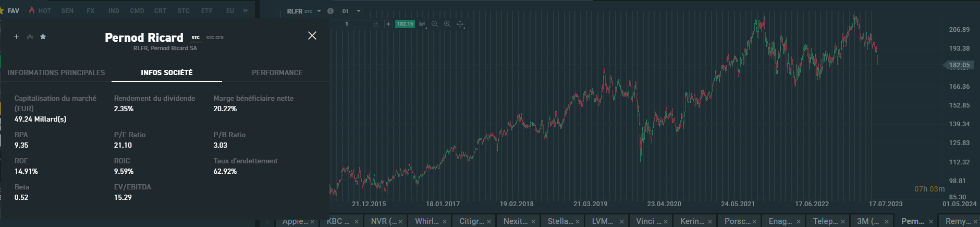Select the CRT crypto category
The height and width of the screenshot is (227, 980).
pyautogui.click(x=160, y=10)
